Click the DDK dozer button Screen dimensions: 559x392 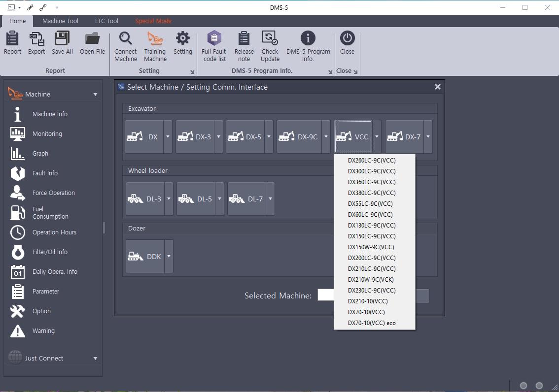click(x=145, y=257)
